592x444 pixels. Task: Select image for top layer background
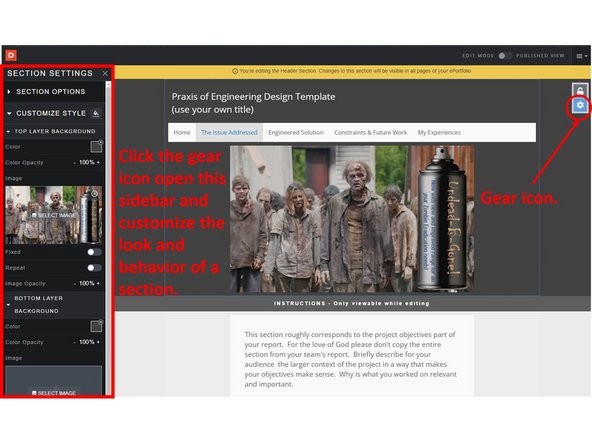click(x=54, y=215)
